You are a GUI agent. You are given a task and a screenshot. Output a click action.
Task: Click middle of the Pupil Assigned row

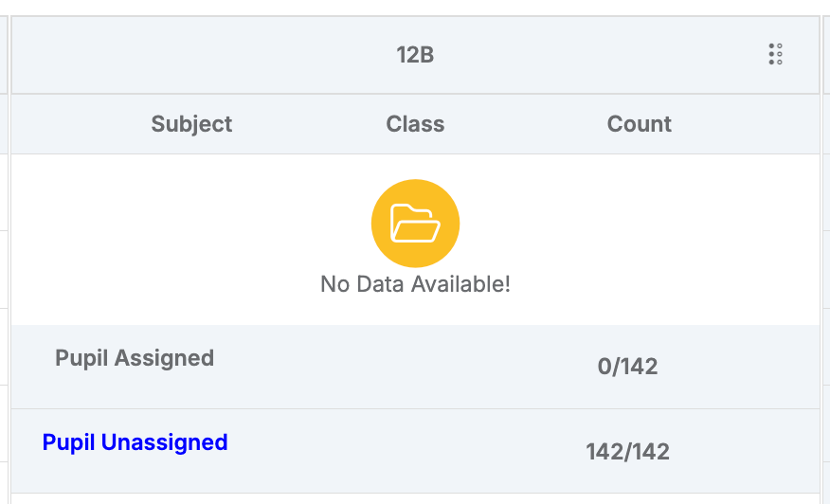pos(416,367)
